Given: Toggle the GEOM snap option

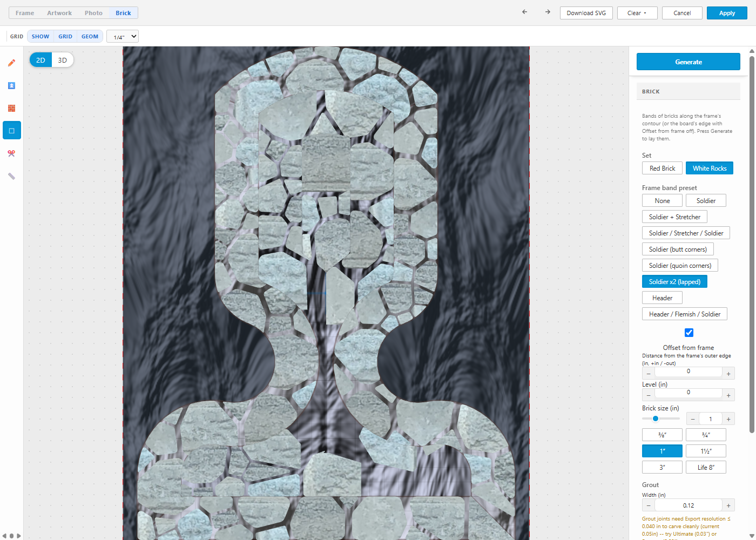Looking at the screenshot, I should click(90, 36).
